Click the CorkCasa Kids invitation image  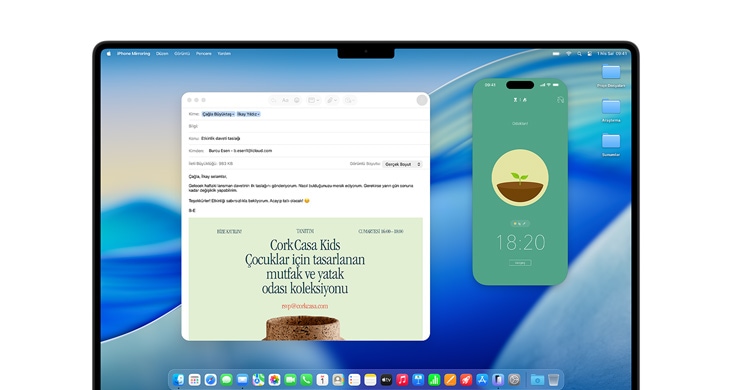306,279
